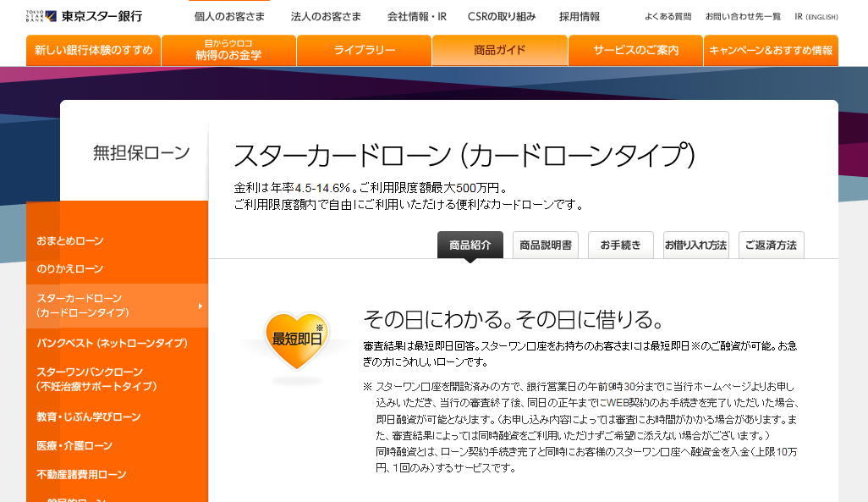
Task: Switch to 商品説明書 tab
Action: click(546, 245)
